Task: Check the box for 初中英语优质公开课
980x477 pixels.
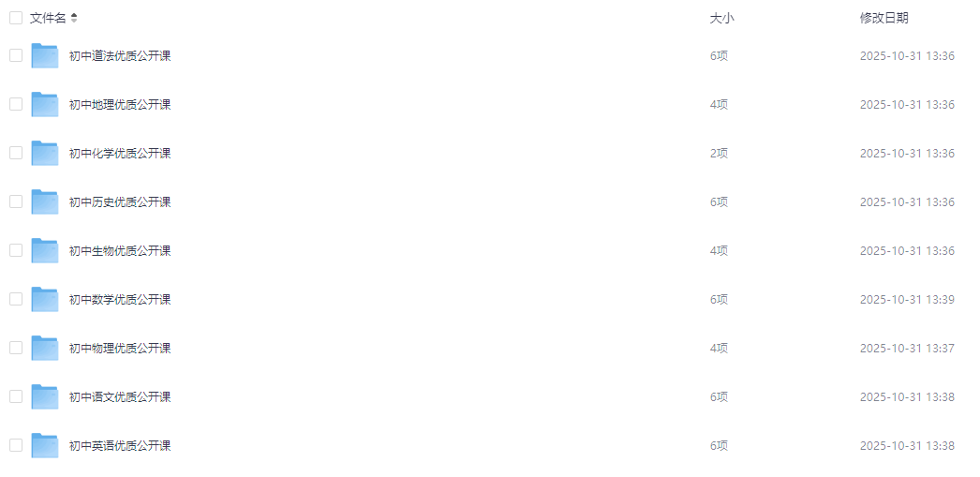Action: (16, 446)
